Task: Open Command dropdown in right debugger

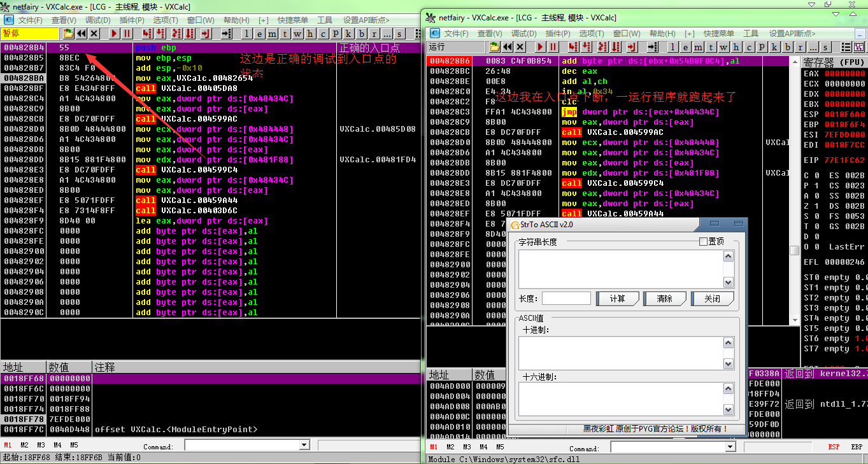Action: pyautogui.click(x=730, y=447)
